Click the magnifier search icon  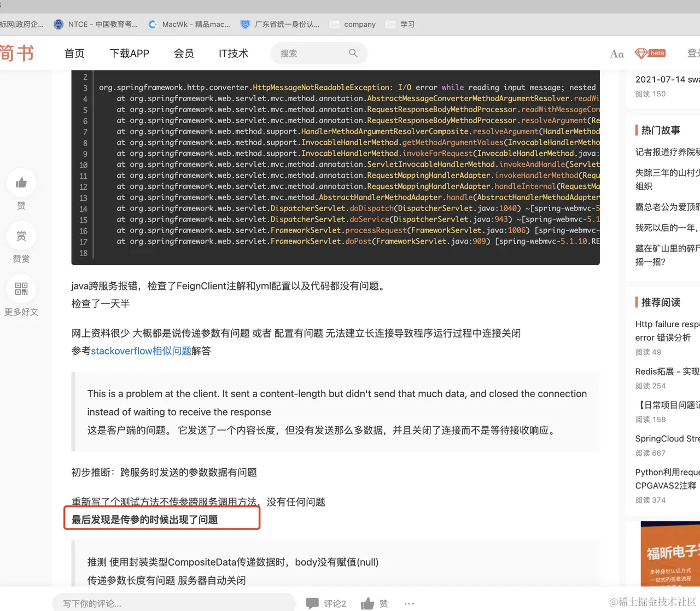(353, 53)
